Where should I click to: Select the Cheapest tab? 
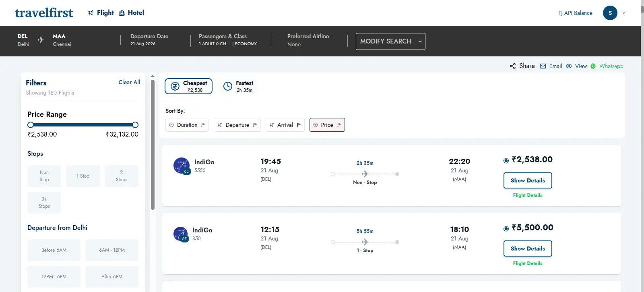(x=188, y=86)
